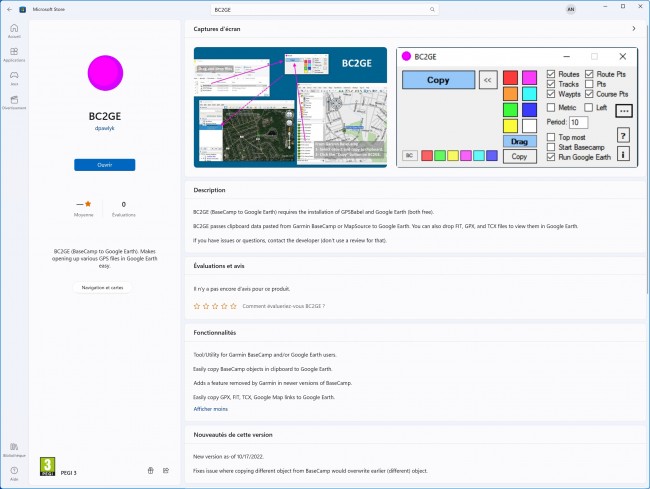
Task: Click the search magnifier icon
Action: tap(432, 9)
